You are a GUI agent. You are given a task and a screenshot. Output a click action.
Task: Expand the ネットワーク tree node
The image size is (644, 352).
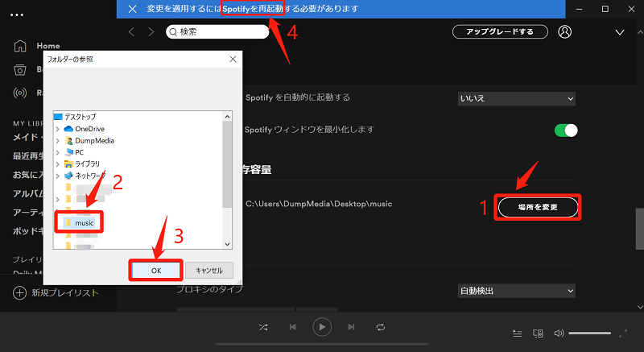(x=58, y=176)
